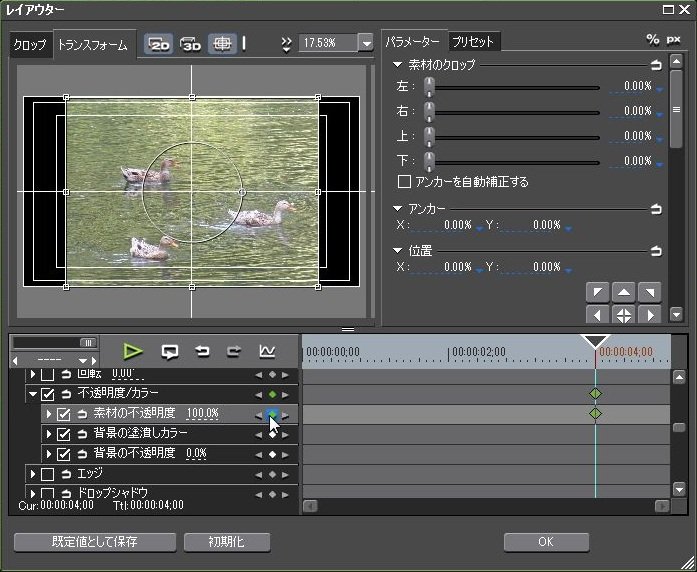697x572 pixels.
Task: Toggle the 回転 checkbox
Action: [x=48, y=375]
